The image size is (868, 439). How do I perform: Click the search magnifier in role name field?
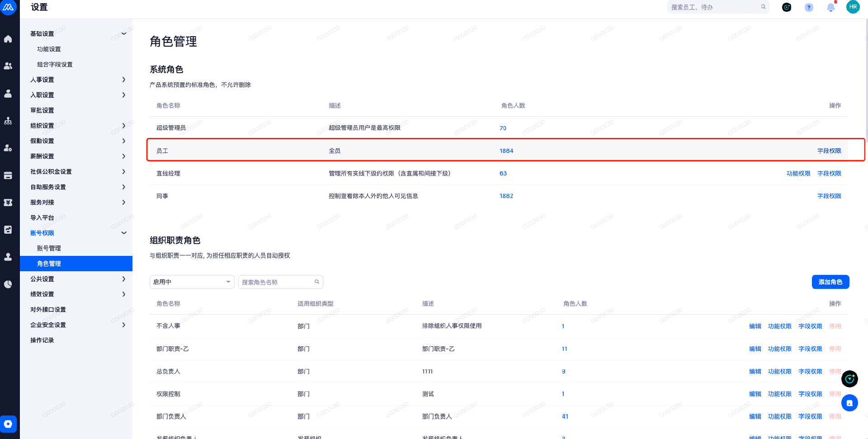(x=317, y=282)
